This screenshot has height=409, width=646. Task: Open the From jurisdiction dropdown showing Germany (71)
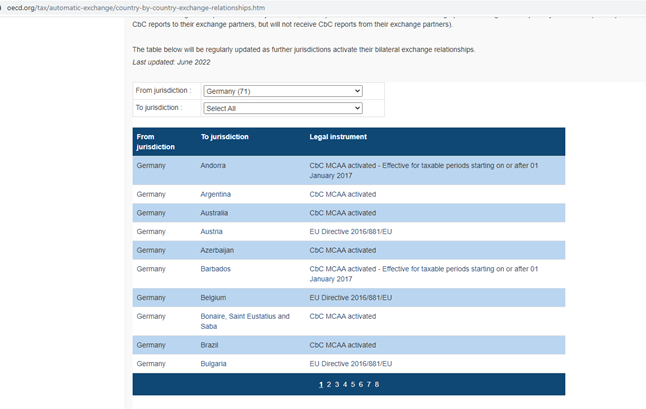point(283,91)
